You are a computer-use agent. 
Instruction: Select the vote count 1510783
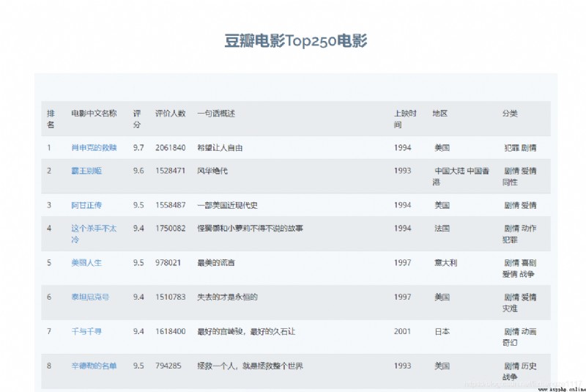click(171, 297)
